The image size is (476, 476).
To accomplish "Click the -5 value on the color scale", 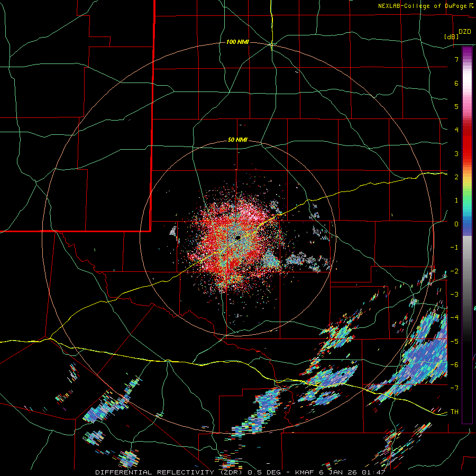I will (x=454, y=341).
